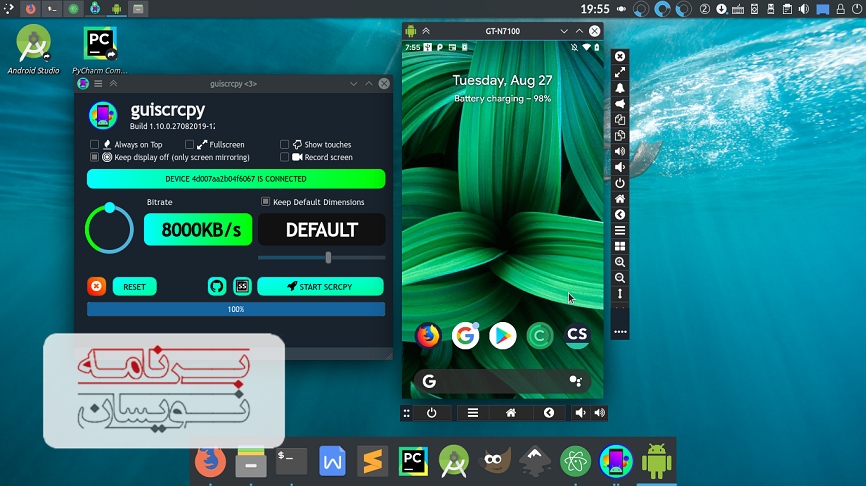This screenshot has width=866, height=486.
Task: Open green C app on the phone
Action: coord(540,335)
